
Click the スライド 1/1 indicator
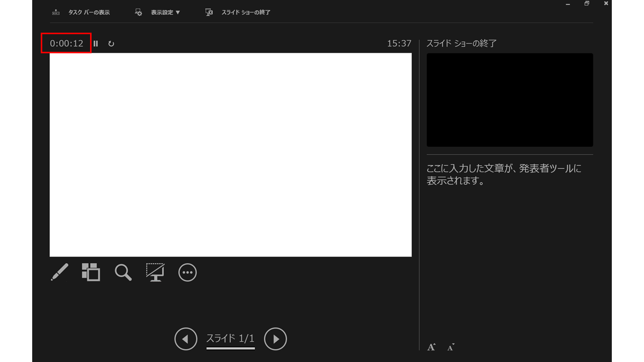[x=230, y=338]
